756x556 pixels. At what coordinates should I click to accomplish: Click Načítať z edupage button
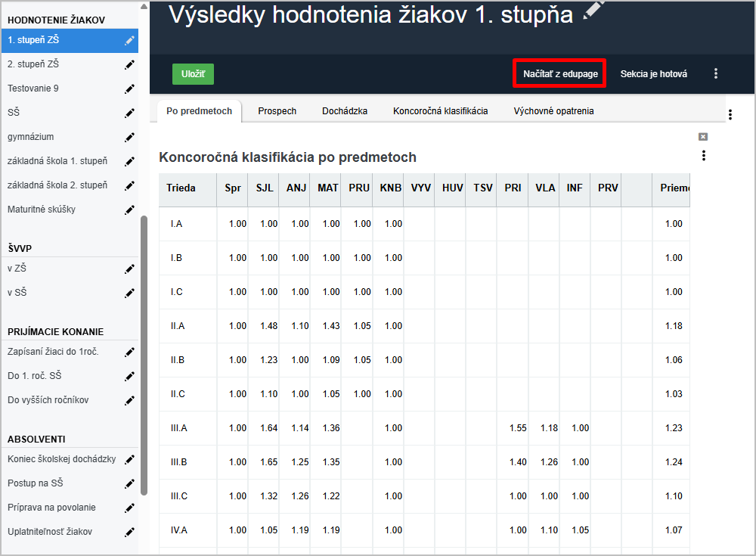click(560, 74)
